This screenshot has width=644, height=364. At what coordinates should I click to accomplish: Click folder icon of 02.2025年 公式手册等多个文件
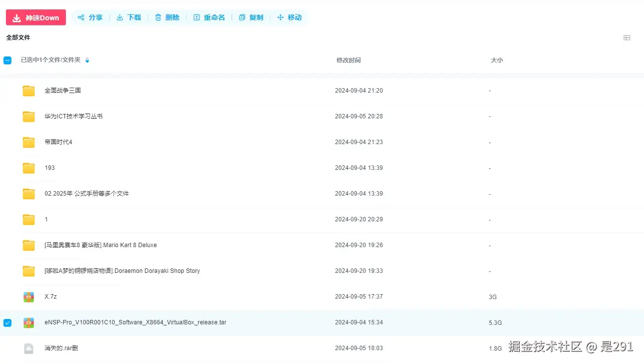(29, 194)
